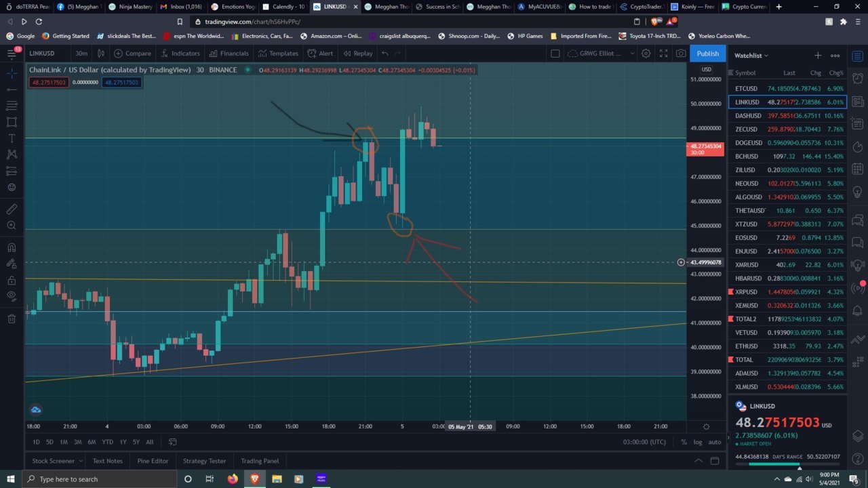Viewport: 868px width, 488px height.
Task: Create an Alert from toolbar
Action: [320, 54]
